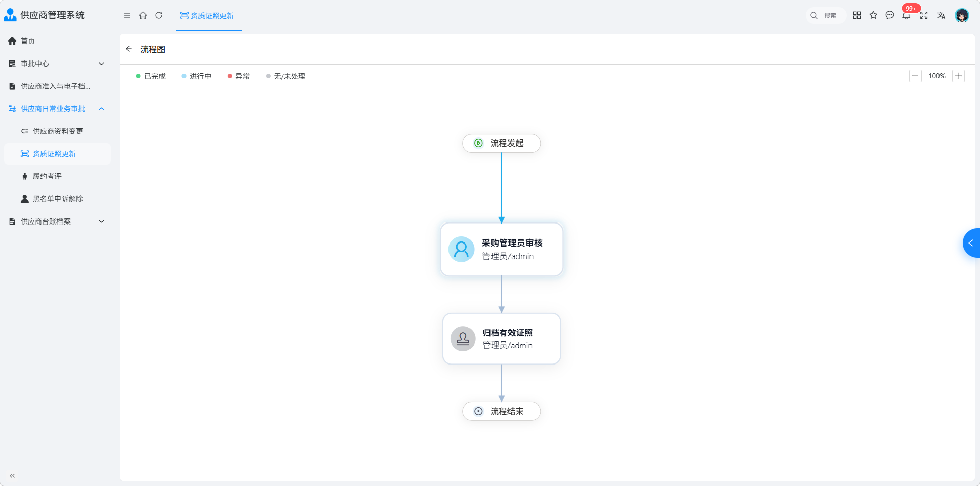The height and width of the screenshot is (486, 980).
Task: Click the 已完成 legend label
Action: [155, 76]
